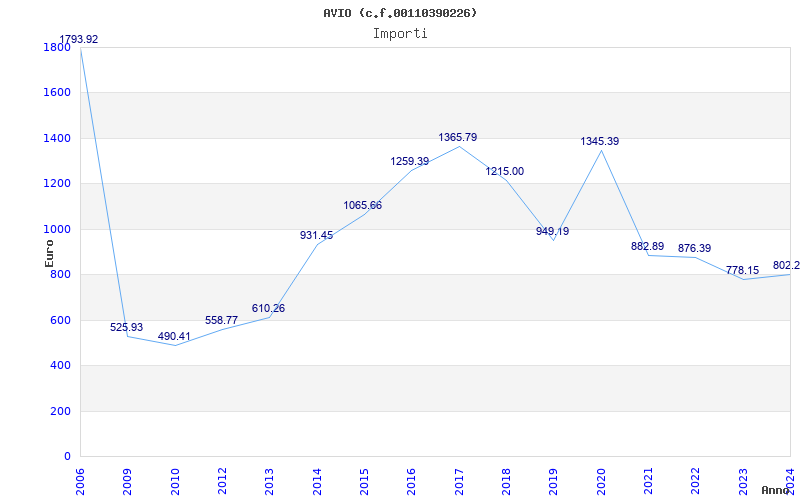800x500 pixels.
Task: Select the 1259.39 data label
Action: click(x=410, y=161)
